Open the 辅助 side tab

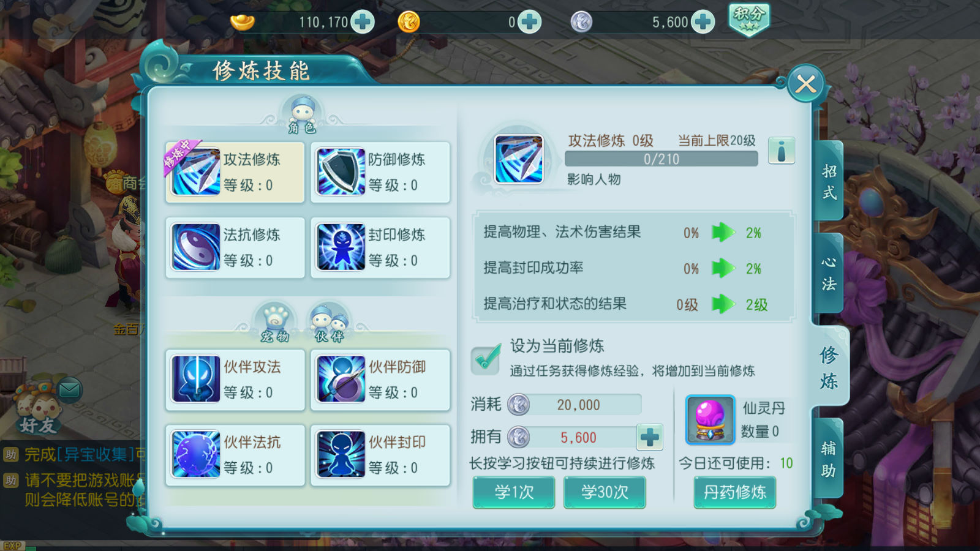pos(829,459)
